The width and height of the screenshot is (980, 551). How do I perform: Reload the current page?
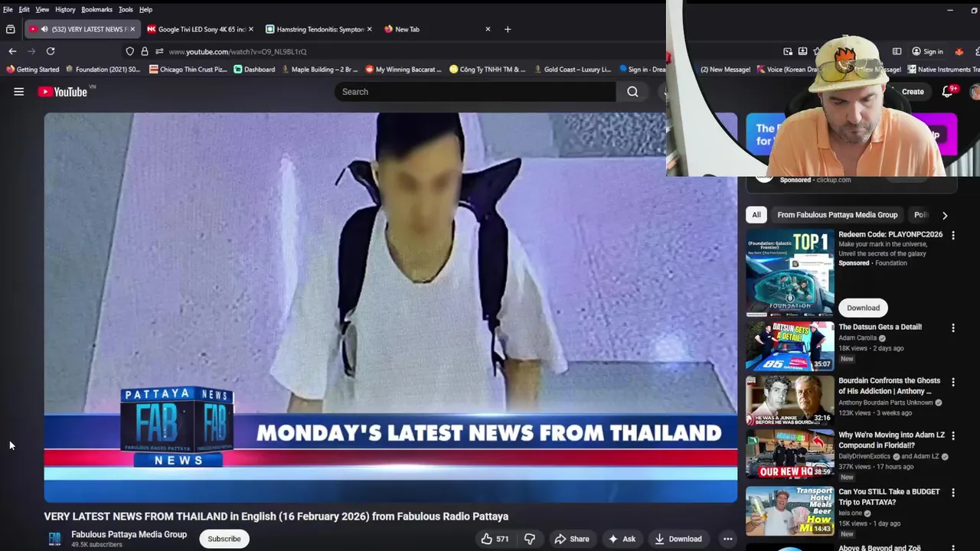[51, 51]
